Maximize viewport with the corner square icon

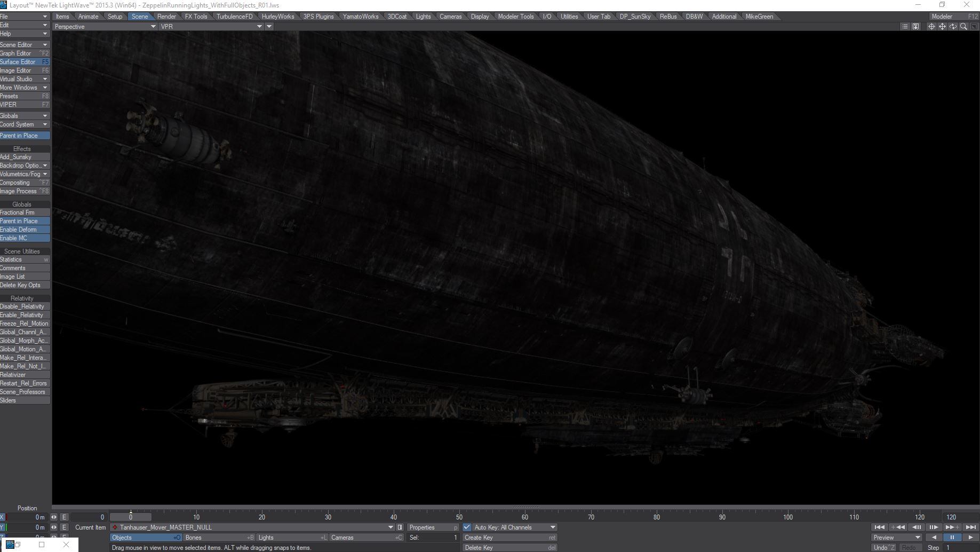[x=974, y=27]
